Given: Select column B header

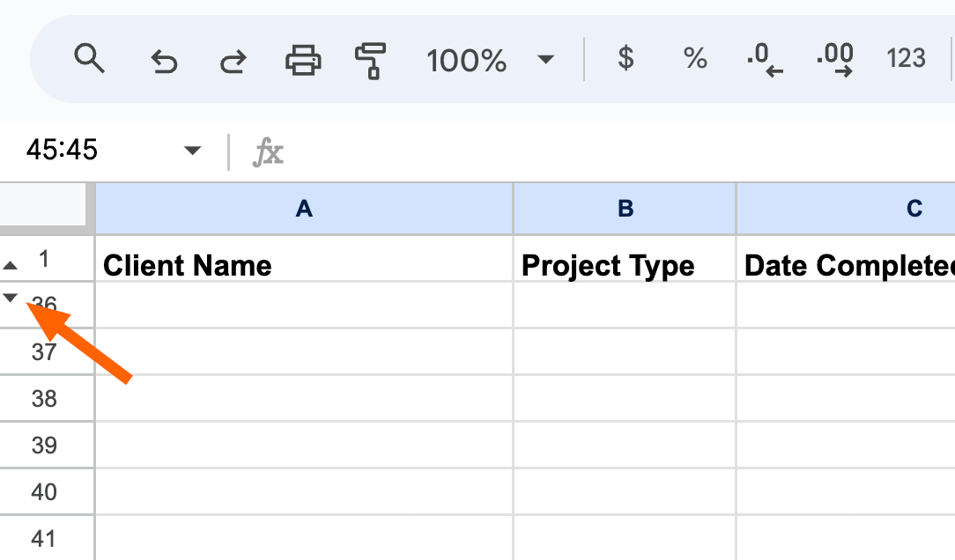Looking at the screenshot, I should coord(625,209).
